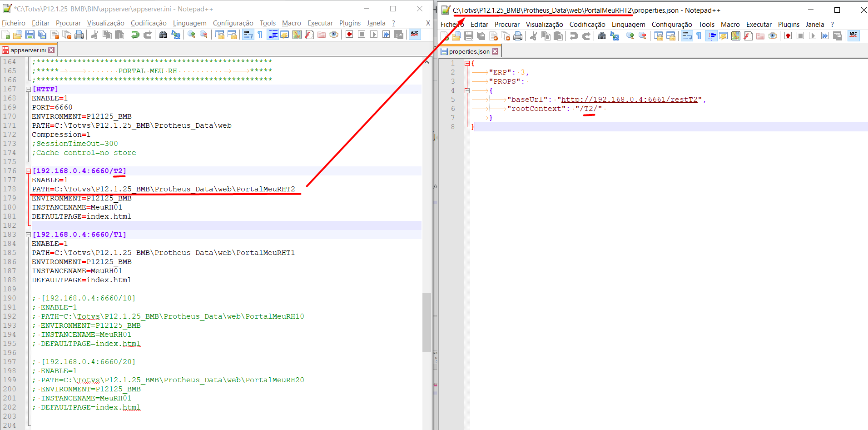
Task: Click Zoom In magnifier in appserver.ini window
Action: (191, 35)
